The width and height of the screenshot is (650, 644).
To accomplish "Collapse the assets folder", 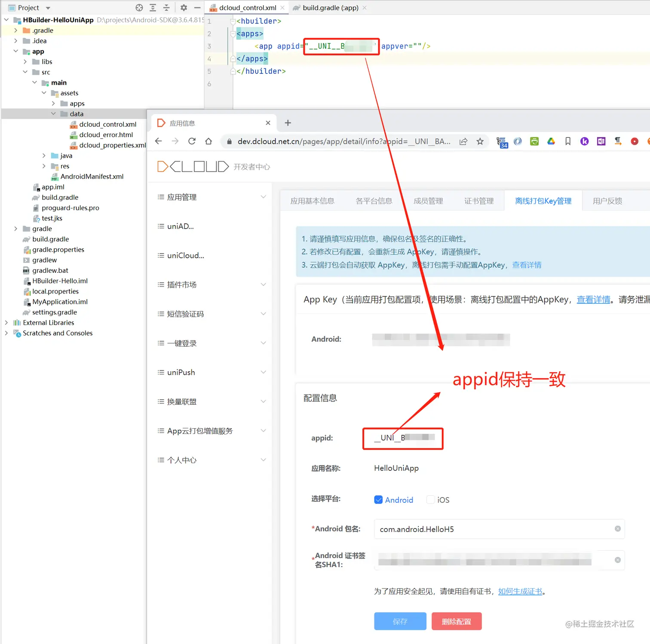I will [44, 93].
